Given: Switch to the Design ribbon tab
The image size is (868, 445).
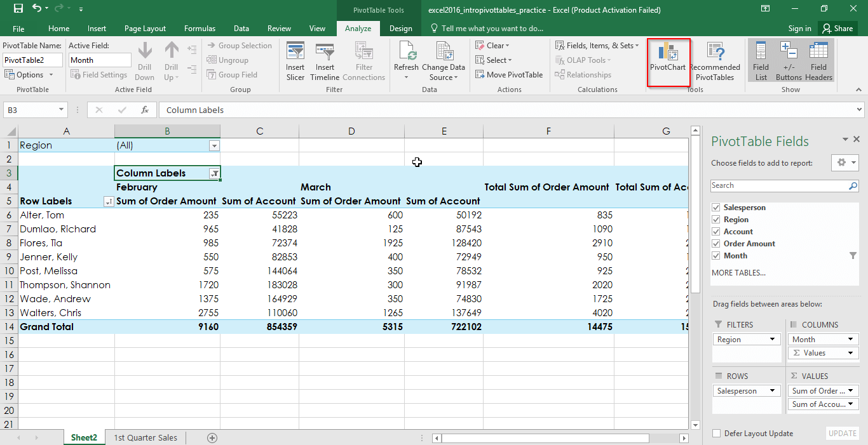Looking at the screenshot, I should [x=400, y=29].
